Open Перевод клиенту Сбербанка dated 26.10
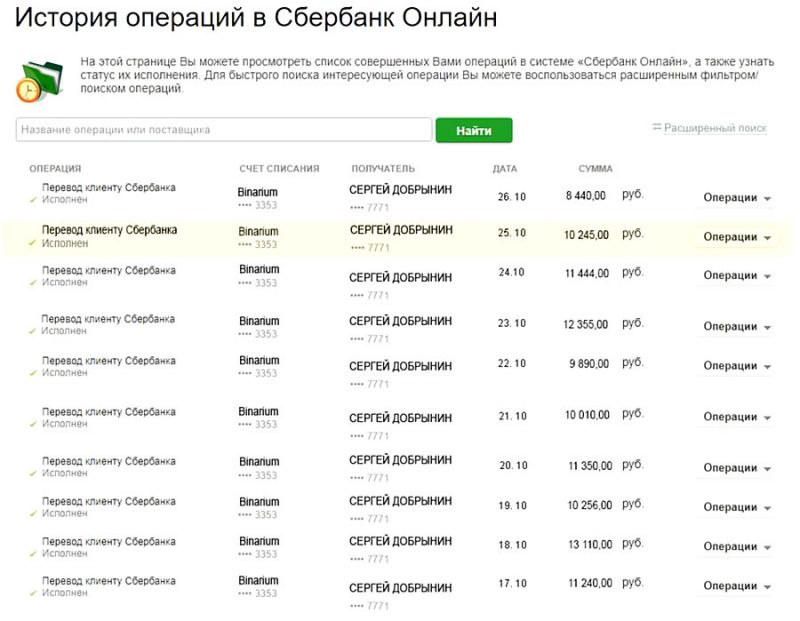 [x=109, y=187]
